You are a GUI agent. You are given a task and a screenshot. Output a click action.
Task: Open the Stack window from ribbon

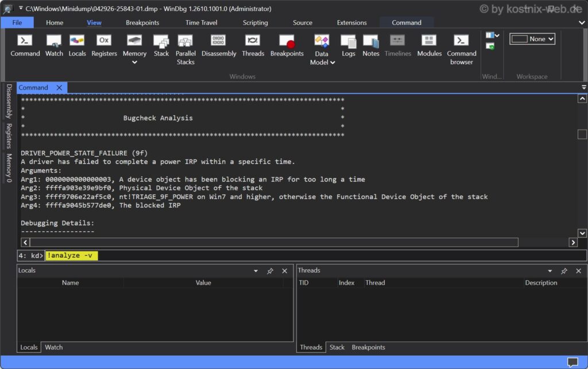[x=161, y=46]
